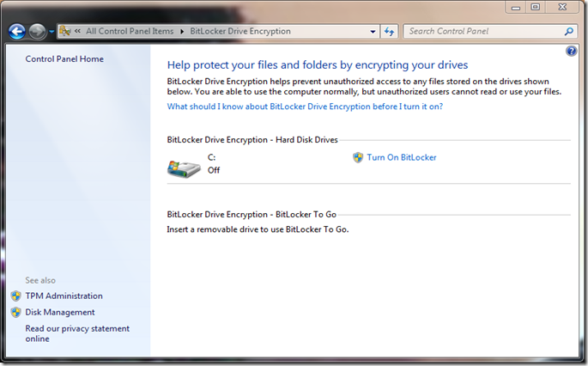This screenshot has height=366, width=588.
Task: Read our privacy statement online link
Action: 77,333
